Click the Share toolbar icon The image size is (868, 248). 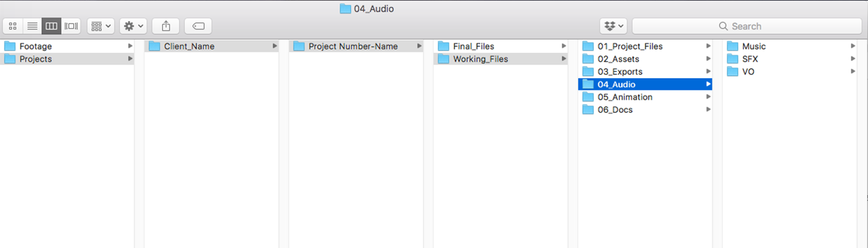pos(166,26)
